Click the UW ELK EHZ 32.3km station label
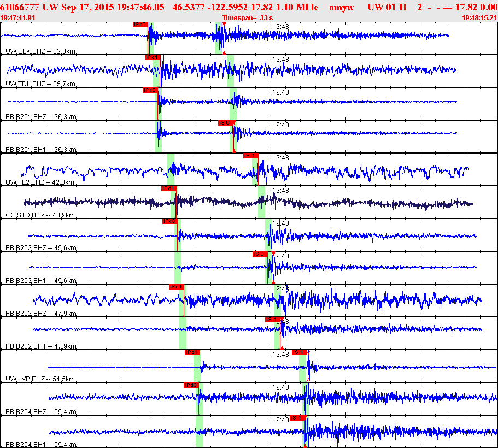This screenshot has height=448, width=498. pos(40,51)
